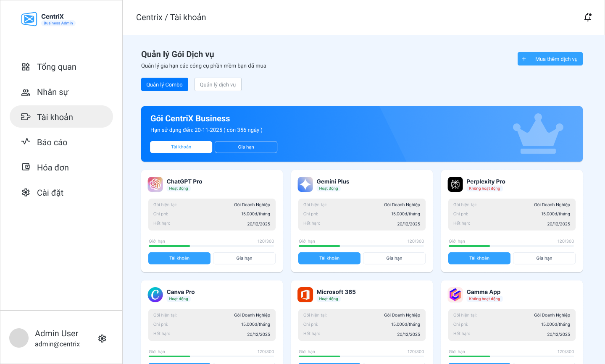
Task: Click the Gamma App icon
Action: coord(455,295)
